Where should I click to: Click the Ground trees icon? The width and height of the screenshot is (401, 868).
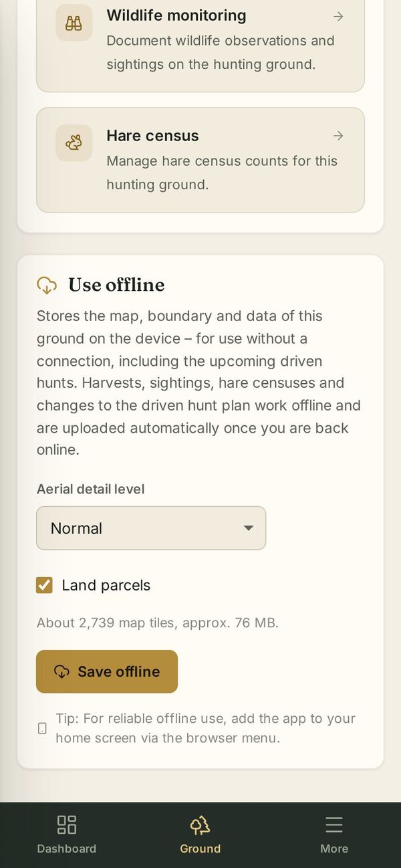point(200,825)
